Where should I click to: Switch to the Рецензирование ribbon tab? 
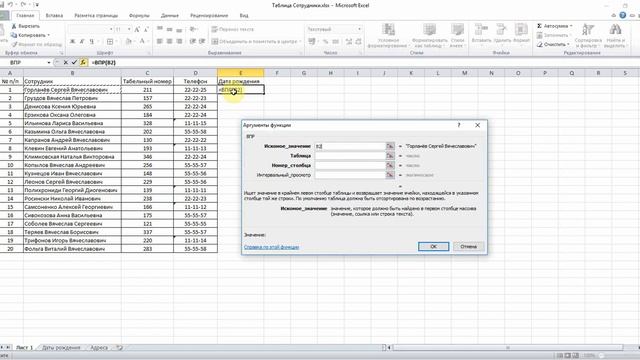(209, 16)
